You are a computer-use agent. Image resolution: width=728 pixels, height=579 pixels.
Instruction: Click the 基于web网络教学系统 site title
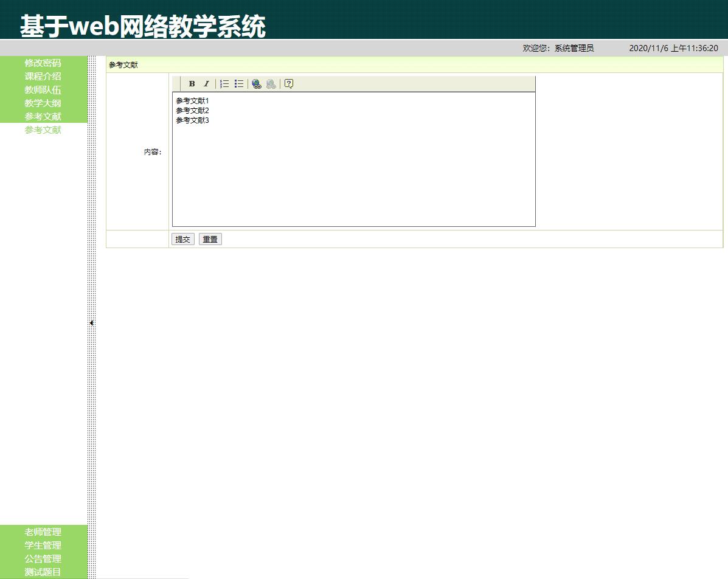coord(143,26)
